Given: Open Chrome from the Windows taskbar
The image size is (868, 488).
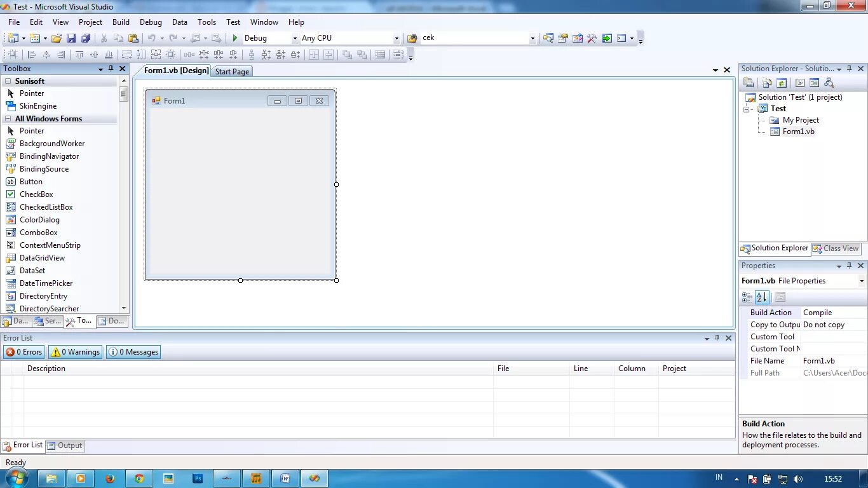Looking at the screenshot, I should click(x=139, y=478).
